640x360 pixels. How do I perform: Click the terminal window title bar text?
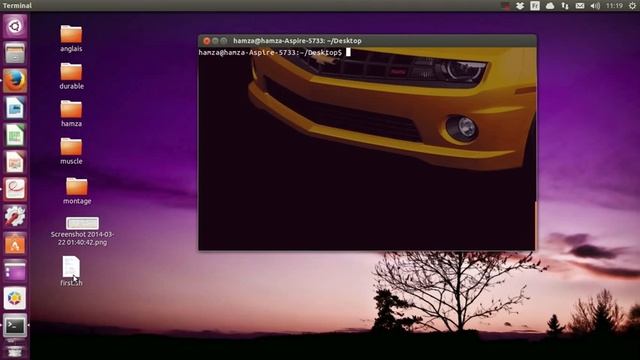297,41
